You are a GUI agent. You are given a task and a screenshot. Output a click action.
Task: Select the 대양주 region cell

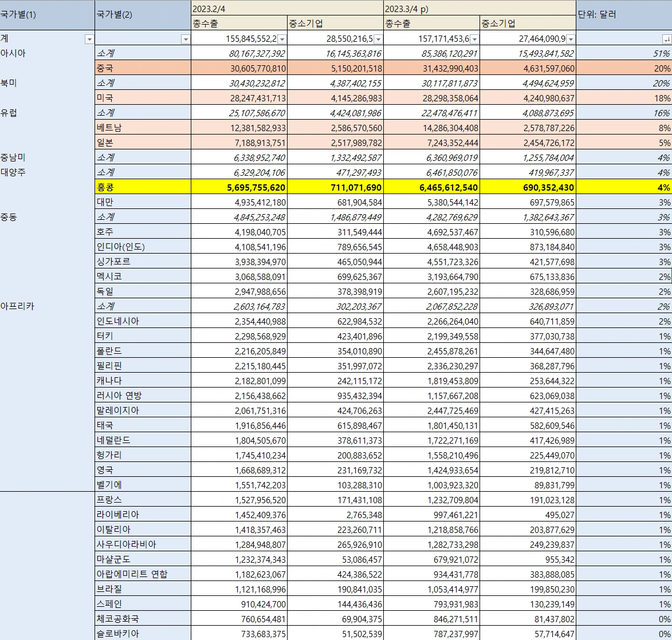(x=47, y=172)
